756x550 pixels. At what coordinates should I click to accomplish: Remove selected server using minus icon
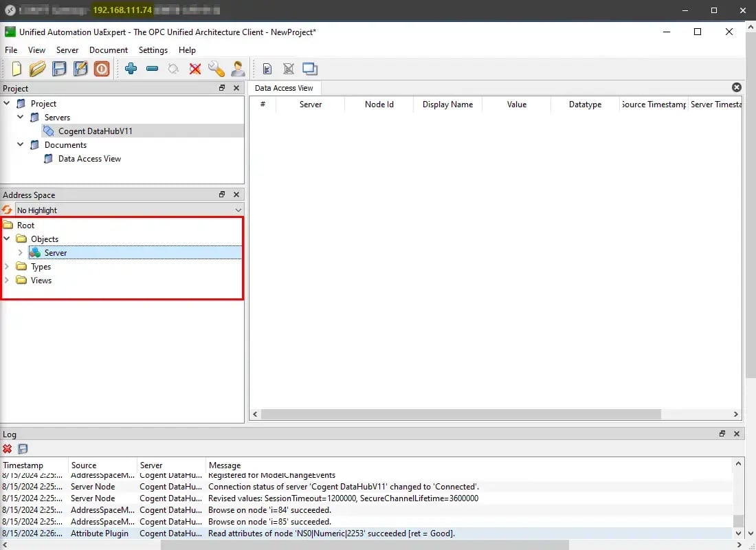(x=152, y=69)
